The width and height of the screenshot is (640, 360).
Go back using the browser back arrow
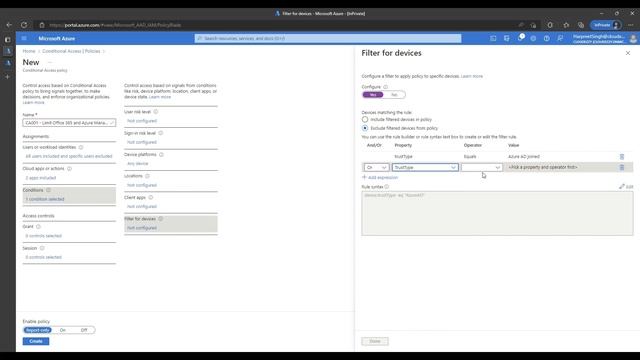click(9, 25)
